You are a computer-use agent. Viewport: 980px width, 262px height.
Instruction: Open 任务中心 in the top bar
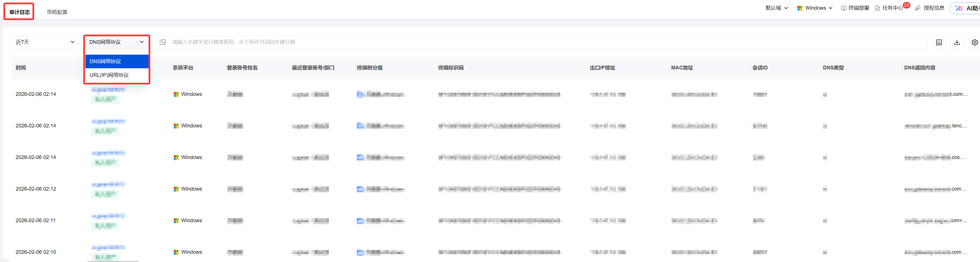[x=889, y=8]
